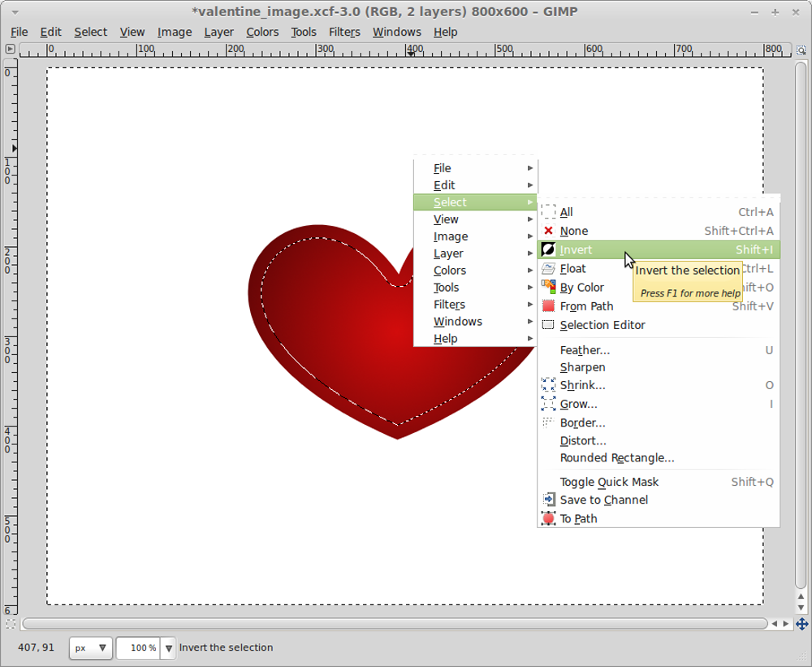This screenshot has height=667, width=812.
Task: Click the Grow selection icon
Action: (x=548, y=404)
